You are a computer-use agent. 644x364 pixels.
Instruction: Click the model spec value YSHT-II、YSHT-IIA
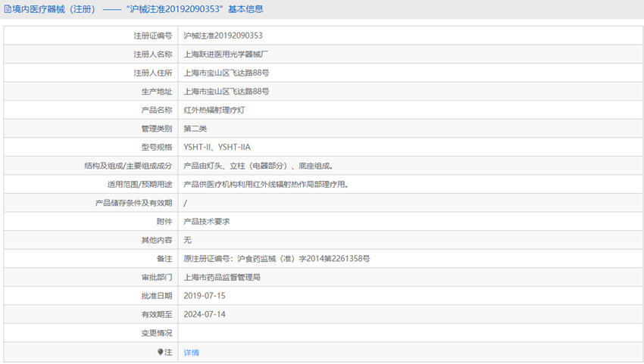click(217, 148)
